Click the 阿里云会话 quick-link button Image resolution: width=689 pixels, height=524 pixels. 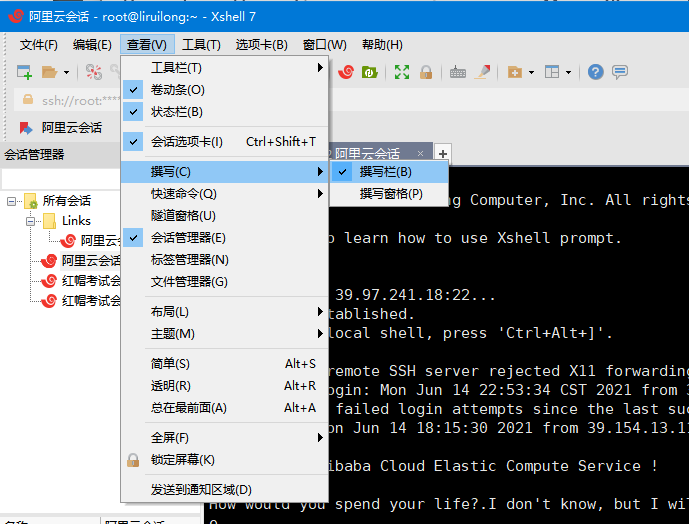(x=61, y=128)
